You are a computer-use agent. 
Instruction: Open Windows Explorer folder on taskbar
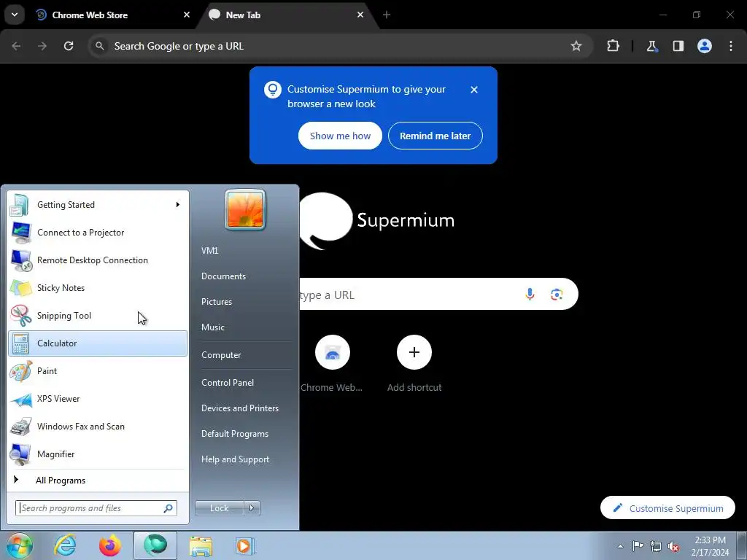201,545
